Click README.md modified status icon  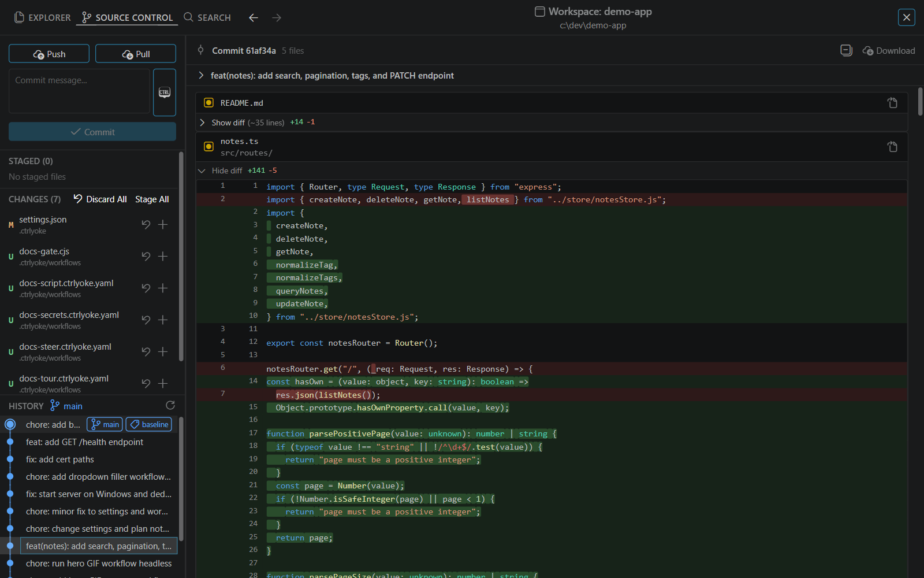[209, 103]
